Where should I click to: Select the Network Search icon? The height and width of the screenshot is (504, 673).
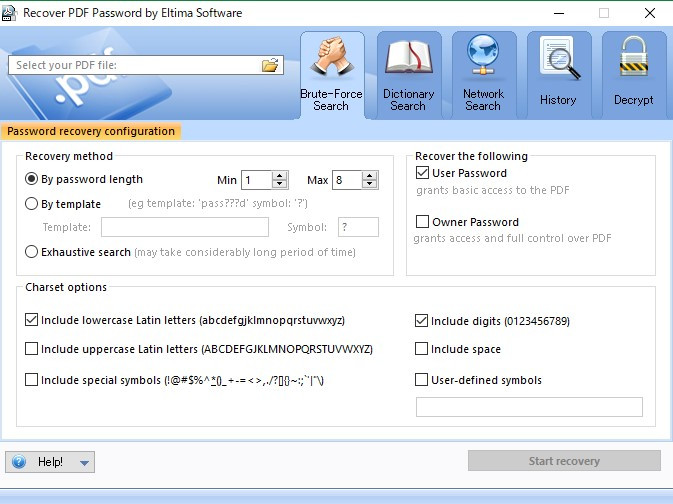point(483,72)
